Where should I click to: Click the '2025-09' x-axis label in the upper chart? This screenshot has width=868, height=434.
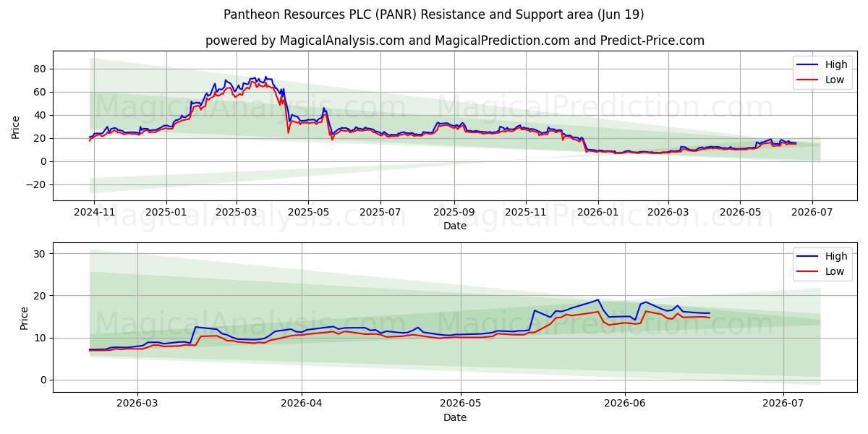[454, 212]
